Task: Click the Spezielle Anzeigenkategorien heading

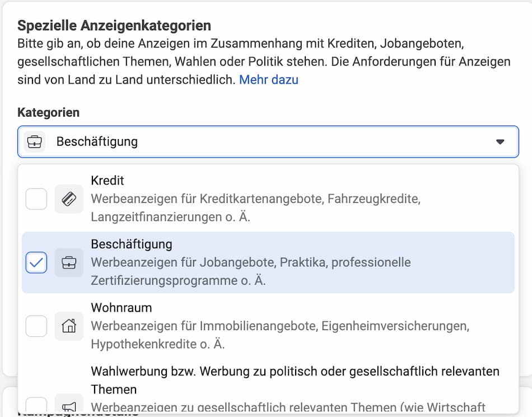Action: [x=114, y=25]
